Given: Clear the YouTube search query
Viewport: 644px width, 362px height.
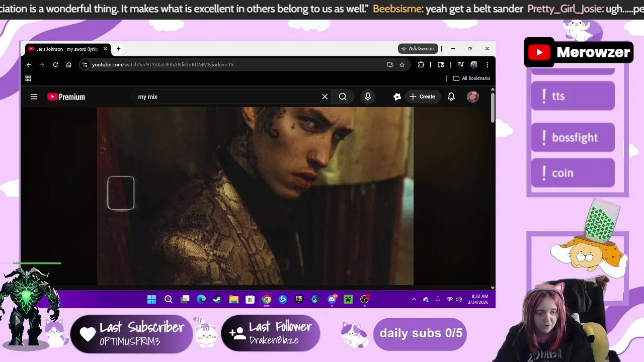Looking at the screenshot, I should (x=325, y=97).
